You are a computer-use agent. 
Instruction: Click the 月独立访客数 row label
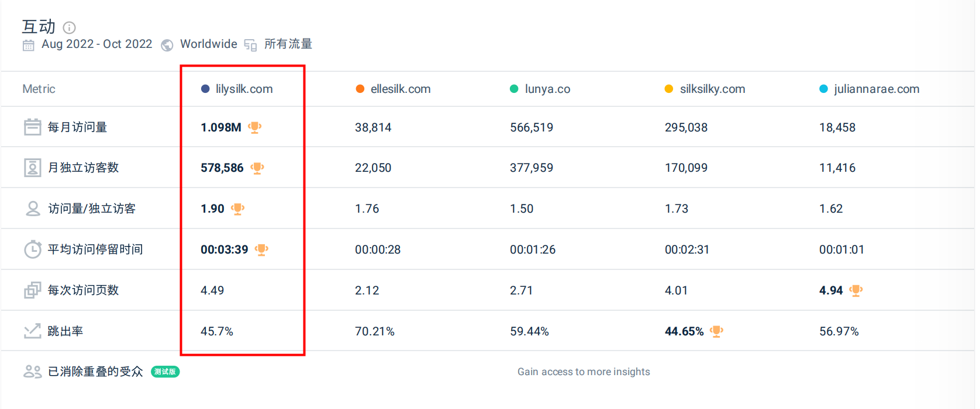tap(83, 168)
